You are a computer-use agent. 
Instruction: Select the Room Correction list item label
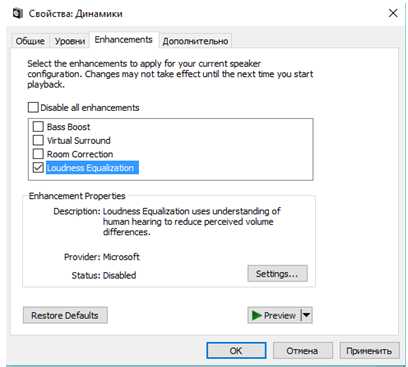[80, 154]
